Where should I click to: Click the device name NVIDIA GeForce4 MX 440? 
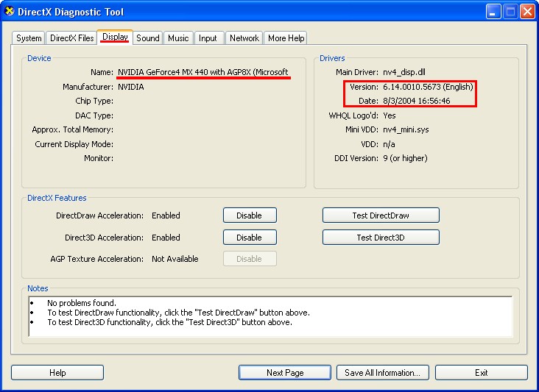click(x=202, y=72)
